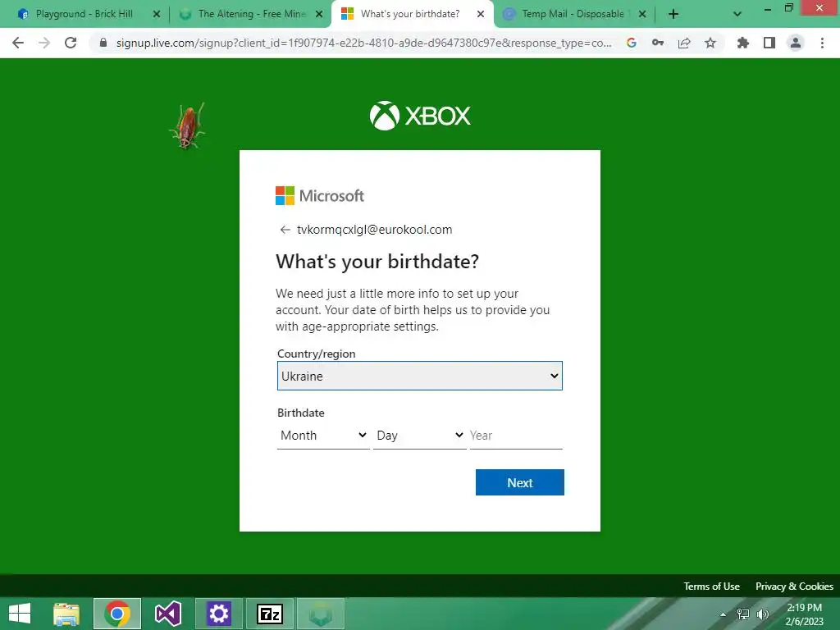Select the What's your birthdate tab

tap(410, 14)
